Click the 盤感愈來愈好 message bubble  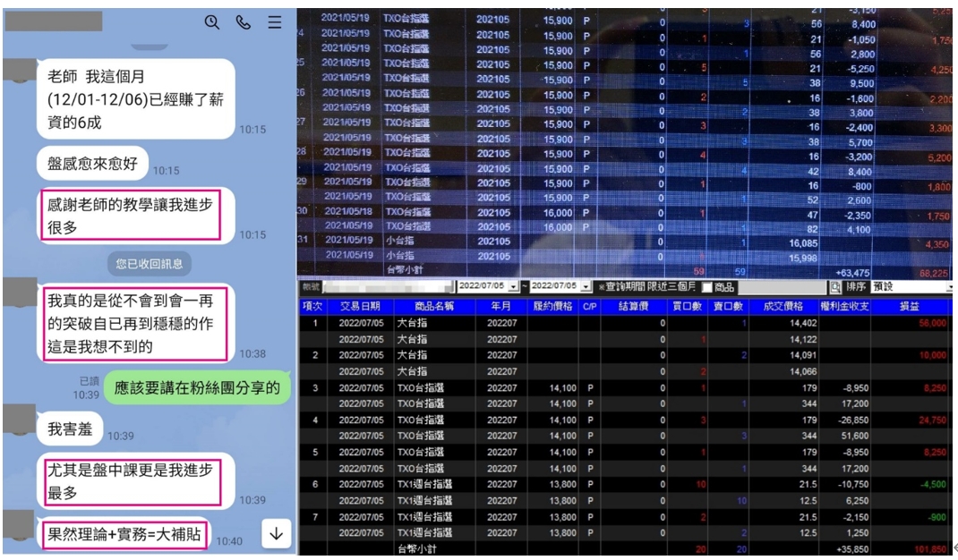tap(93, 164)
